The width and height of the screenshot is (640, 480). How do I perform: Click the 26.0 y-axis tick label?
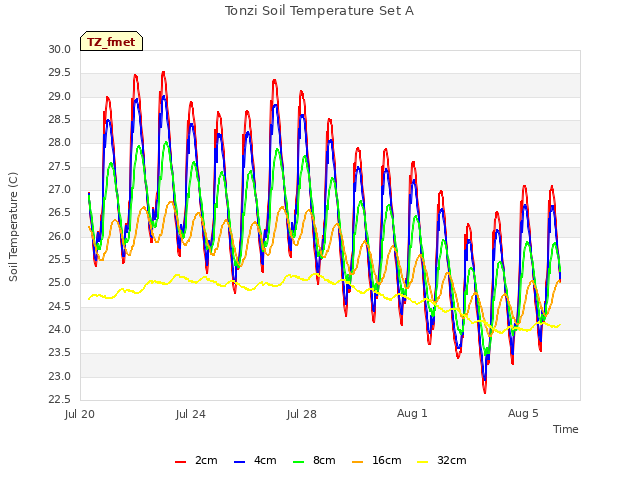click(60, 236)
